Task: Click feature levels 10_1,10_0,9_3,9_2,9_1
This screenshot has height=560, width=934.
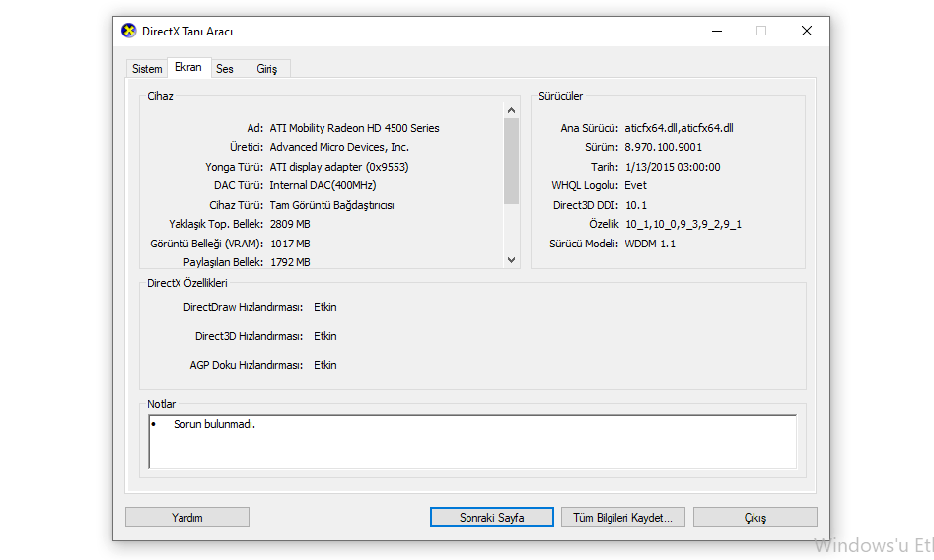Action: [683, 224]
